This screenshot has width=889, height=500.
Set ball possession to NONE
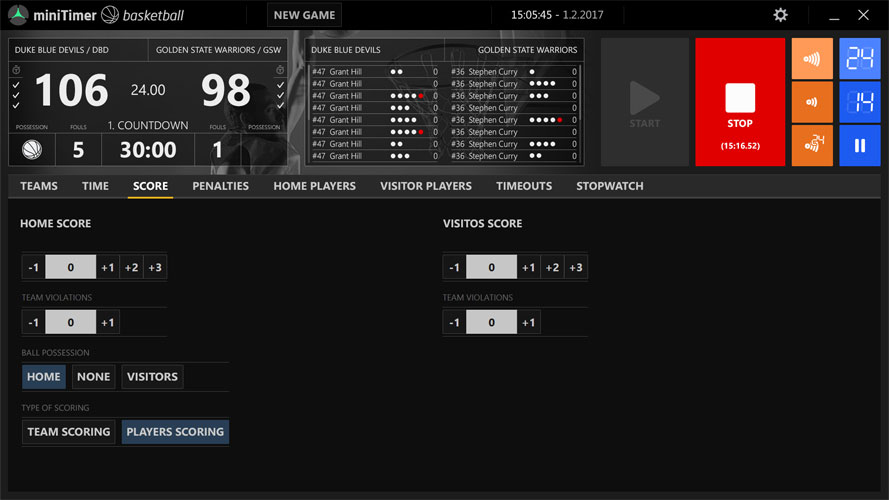click(94, 377)
